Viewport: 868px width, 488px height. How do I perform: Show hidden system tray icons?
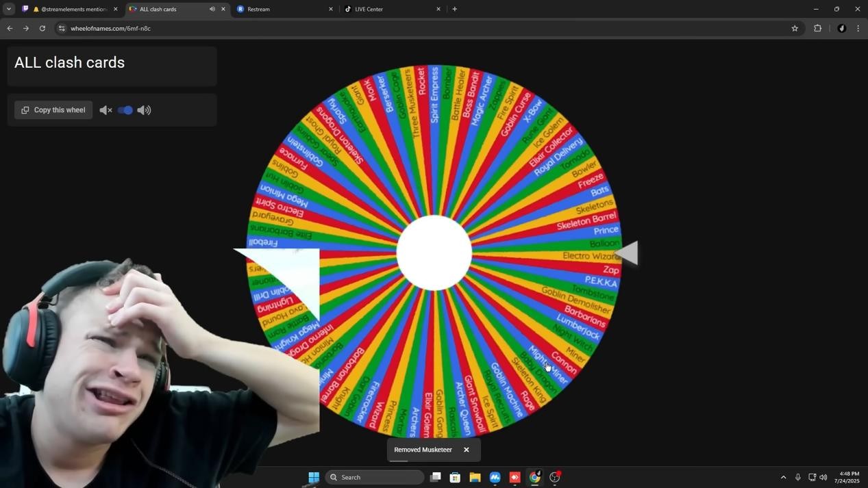coord(783,477)
